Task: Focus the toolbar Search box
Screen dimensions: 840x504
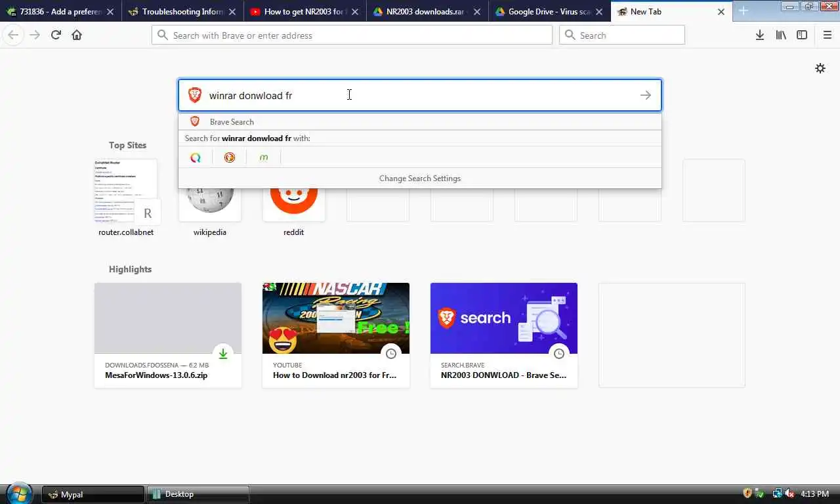Action: (x=621, y=35)
